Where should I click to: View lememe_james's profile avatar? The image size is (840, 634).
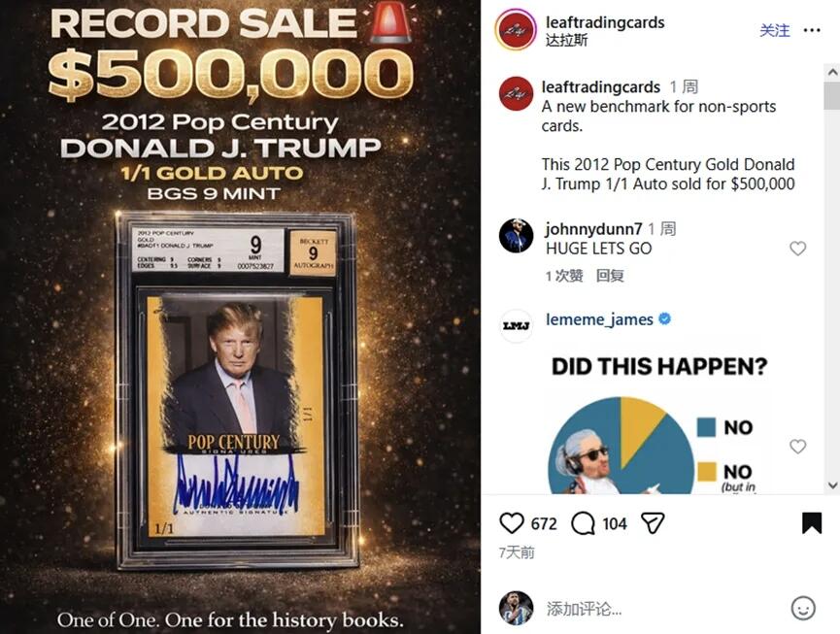tap(516, 326)
